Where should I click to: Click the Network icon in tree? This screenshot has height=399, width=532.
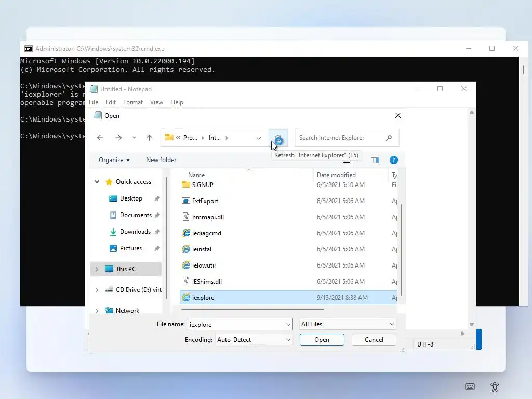coord(109,311)
